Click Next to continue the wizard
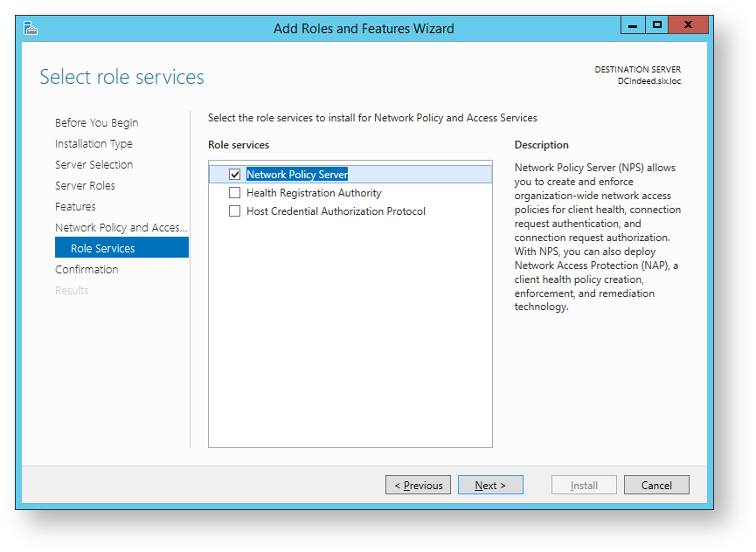756x552 pixels. click(490, 486)
